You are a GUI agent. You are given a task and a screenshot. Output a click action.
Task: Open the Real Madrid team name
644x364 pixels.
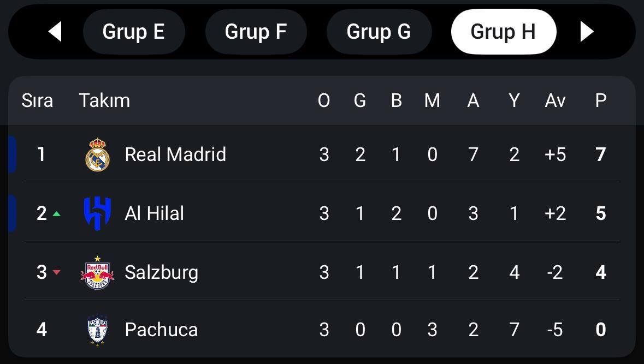point(175,154)
